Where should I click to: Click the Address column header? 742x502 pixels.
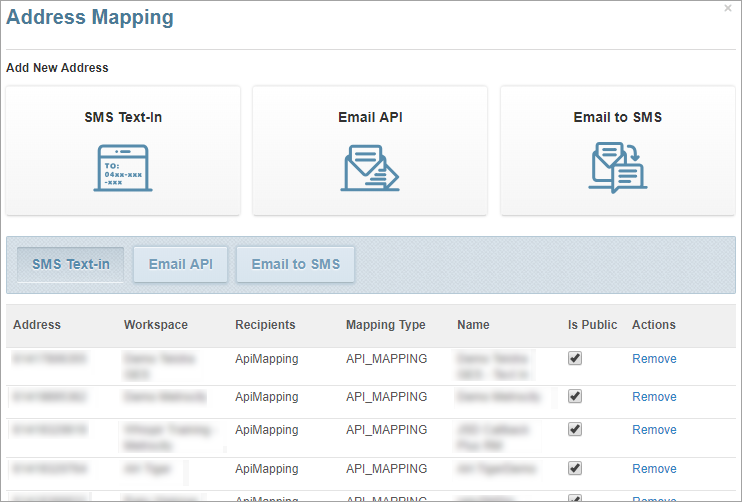37,325
